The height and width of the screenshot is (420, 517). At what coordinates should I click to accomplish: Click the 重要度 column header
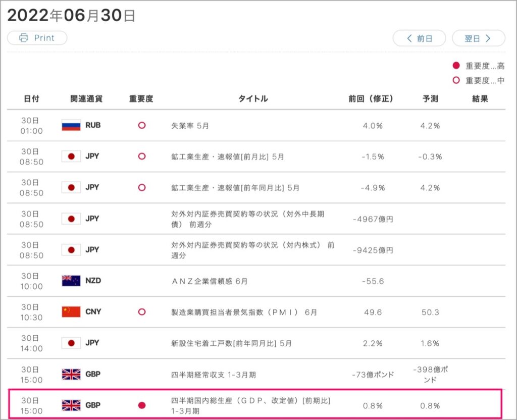click(141, 98)
